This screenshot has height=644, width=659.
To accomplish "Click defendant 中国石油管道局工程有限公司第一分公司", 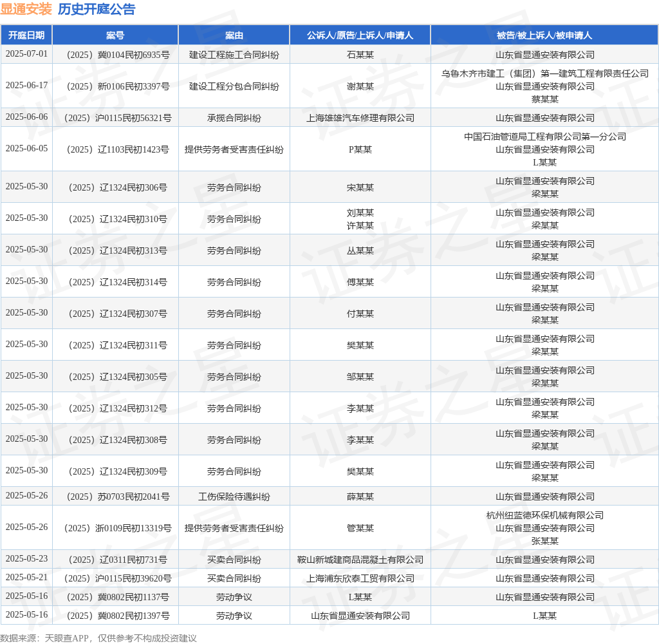I will pyautogui.click(x=544, y=137).
